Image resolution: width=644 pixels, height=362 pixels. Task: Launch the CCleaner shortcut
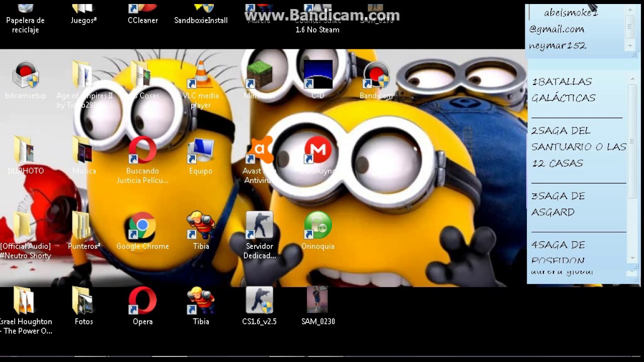tap(143, 15)
